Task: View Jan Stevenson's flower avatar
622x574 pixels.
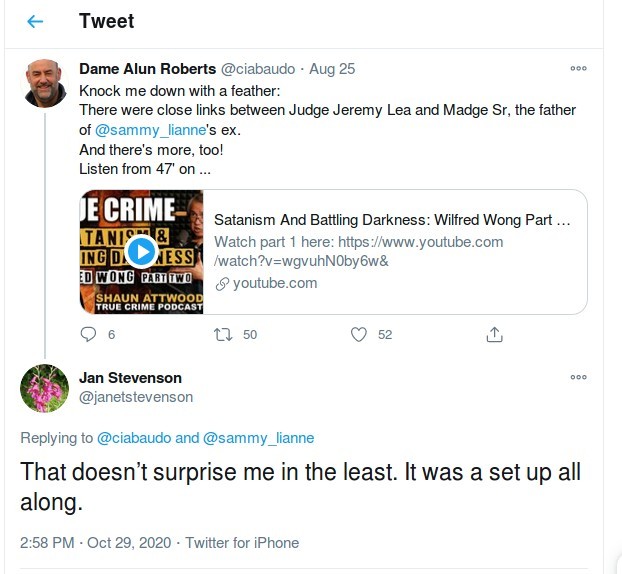Action: click(44, 388)
